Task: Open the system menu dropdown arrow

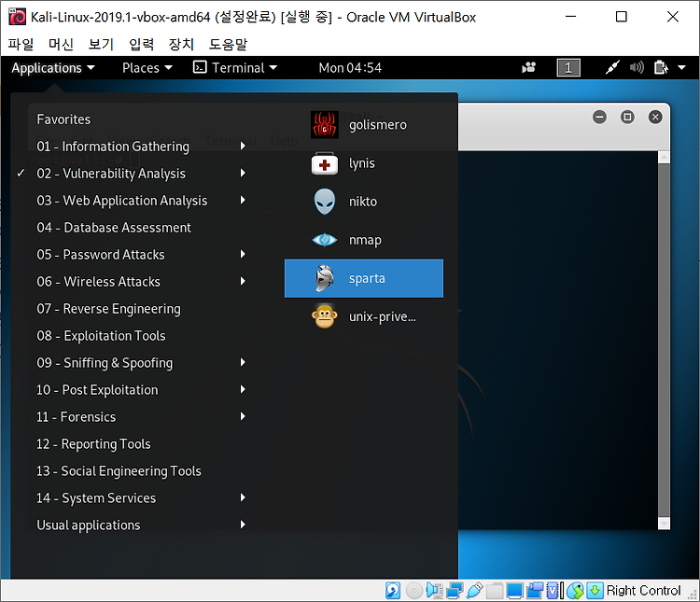Action: point(681,68)
